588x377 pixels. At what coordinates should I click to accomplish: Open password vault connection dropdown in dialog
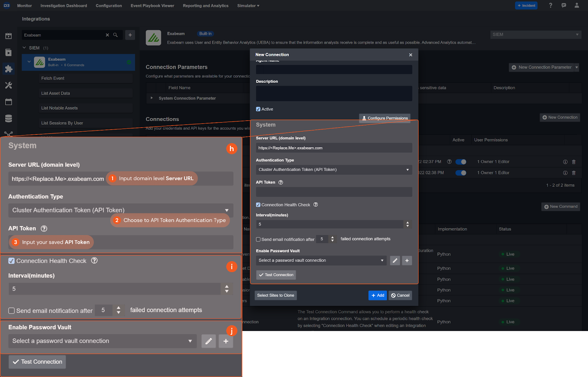click(322, 260)
